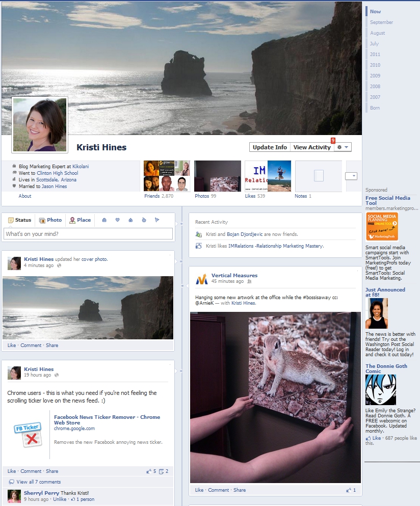Click the flag Milestones icon
The image size is (420, 506).
(157, 220)
